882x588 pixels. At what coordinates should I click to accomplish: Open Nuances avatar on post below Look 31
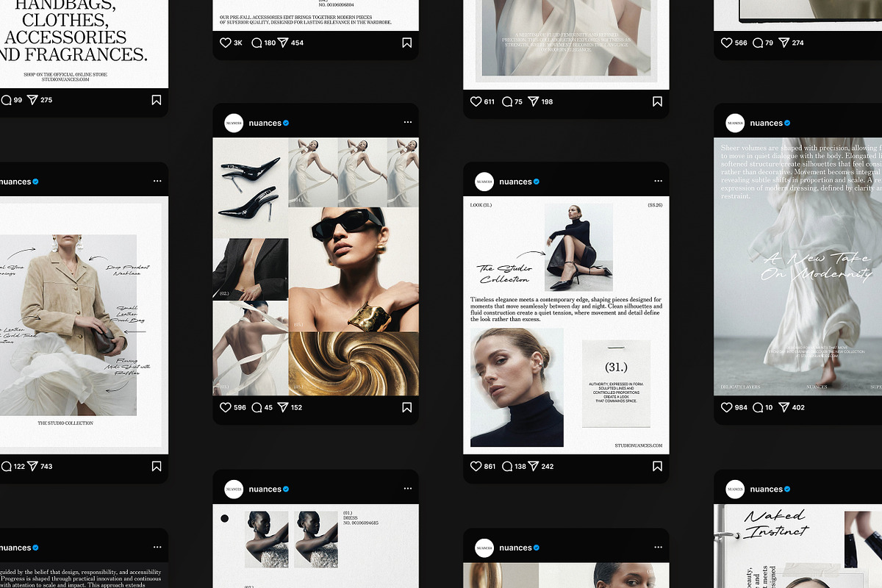484,548
